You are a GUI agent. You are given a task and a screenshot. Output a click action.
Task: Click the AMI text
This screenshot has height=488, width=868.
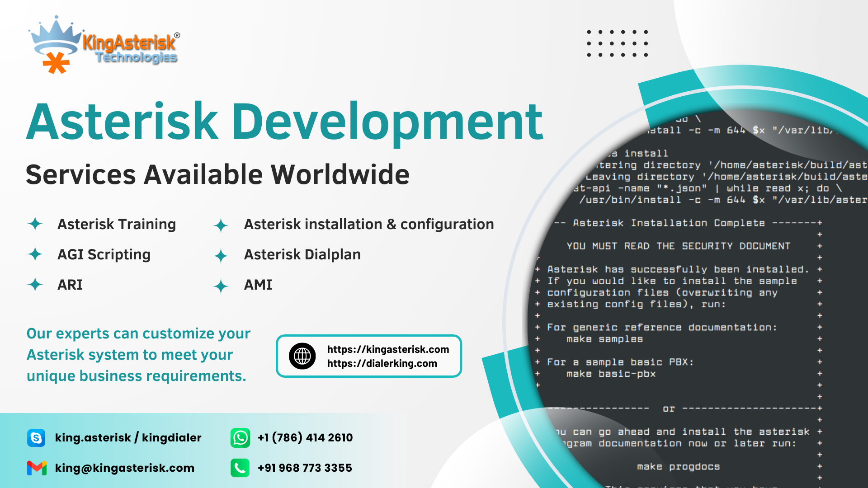pos(258,285)
